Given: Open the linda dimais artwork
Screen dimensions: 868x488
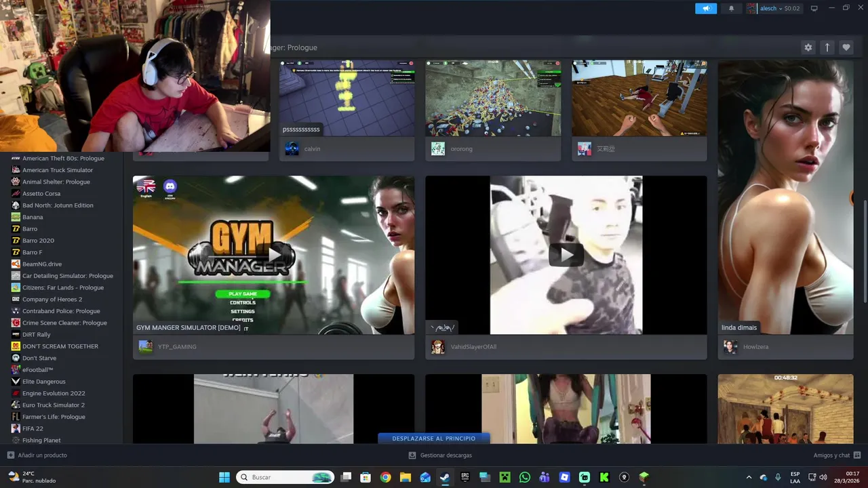Looking at the screenshot, I should 785,197.
